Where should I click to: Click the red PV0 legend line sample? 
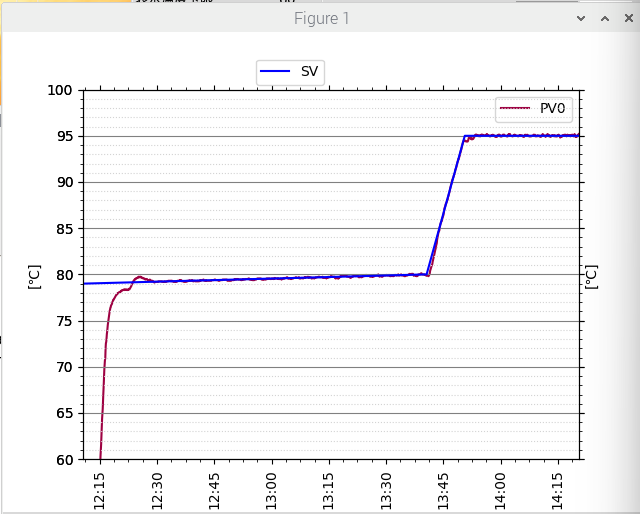tap(515, 109)
